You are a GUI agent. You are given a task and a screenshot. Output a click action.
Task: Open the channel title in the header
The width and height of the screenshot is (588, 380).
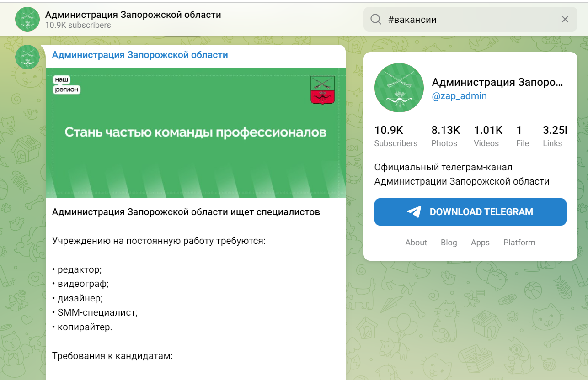133,15
